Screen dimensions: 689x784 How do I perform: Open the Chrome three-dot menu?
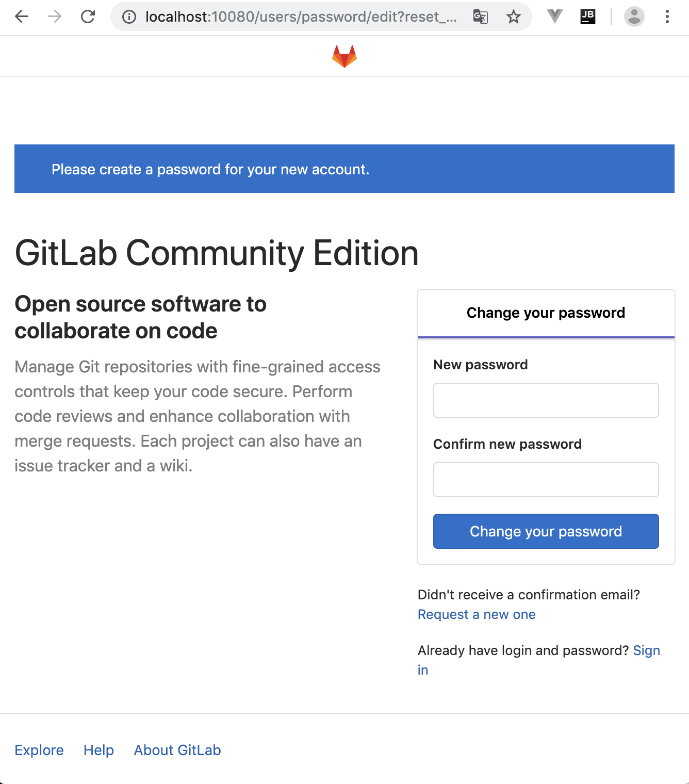pos(667,17)
